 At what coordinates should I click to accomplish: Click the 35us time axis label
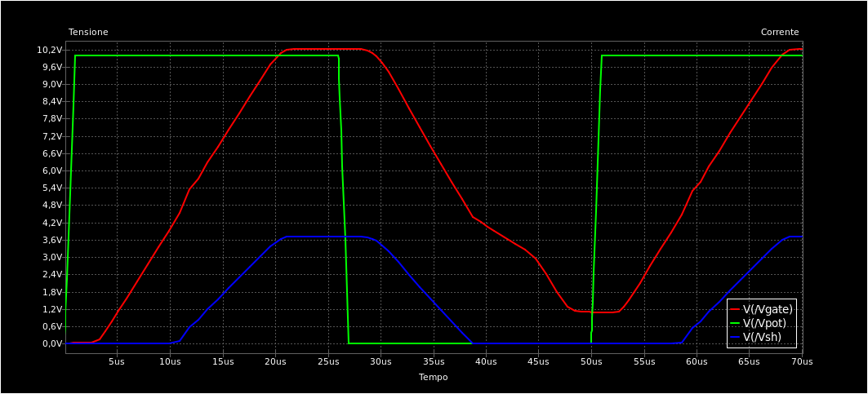tap(433, 361)
